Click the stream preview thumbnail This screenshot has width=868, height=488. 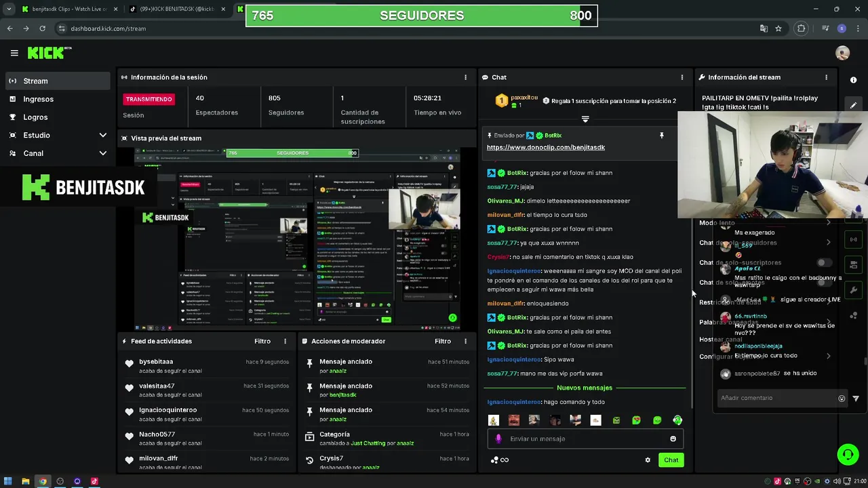(297, 239)
